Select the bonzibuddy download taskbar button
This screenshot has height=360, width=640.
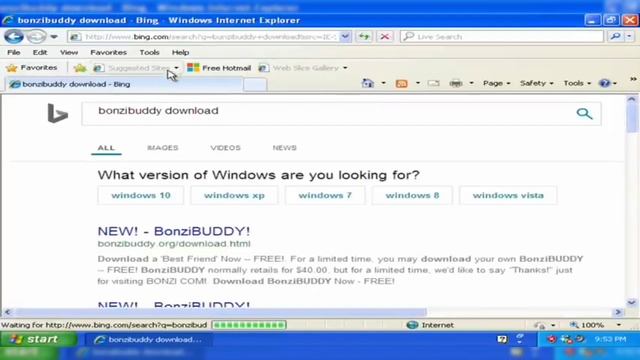tap(149, 340)
